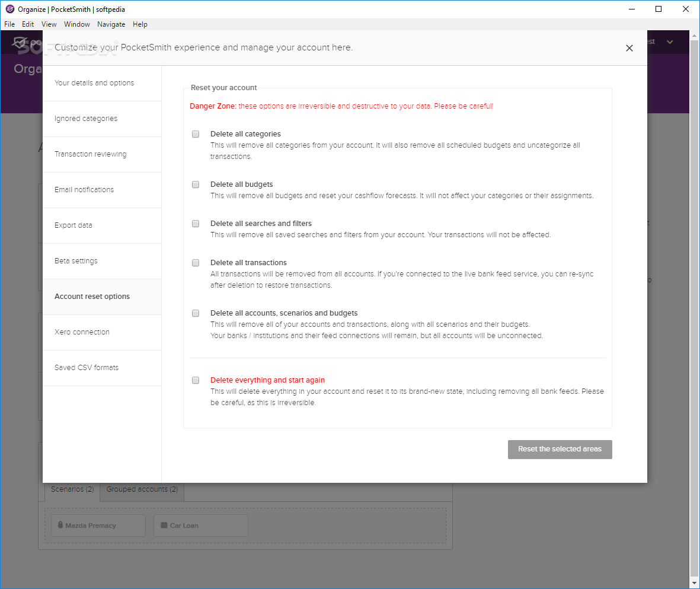
Task: Select Export data in the sidebar
Action: [102, 225]
